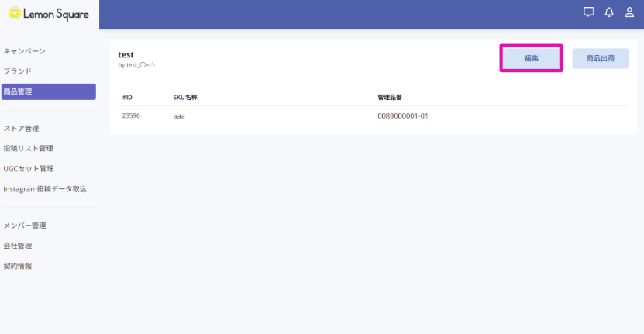
Task: Open Instagram投稿データ取込 menu item
Action: coord(45,189)
